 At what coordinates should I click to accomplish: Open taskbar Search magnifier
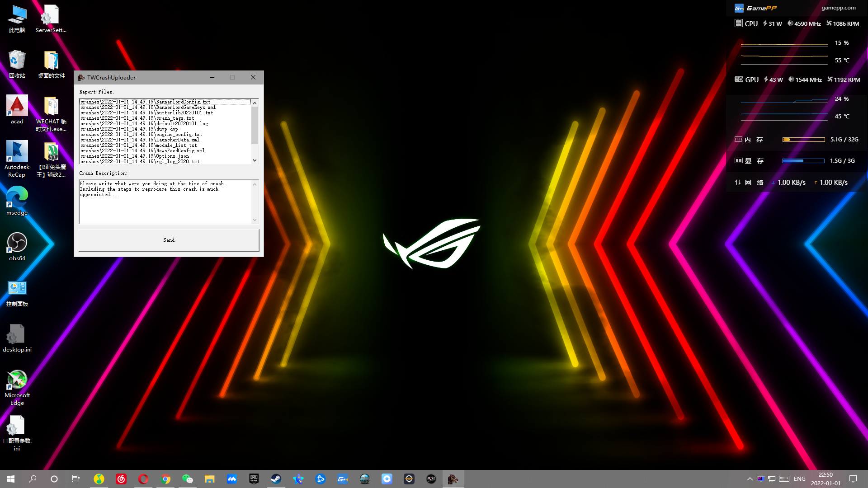click(33, 479)
